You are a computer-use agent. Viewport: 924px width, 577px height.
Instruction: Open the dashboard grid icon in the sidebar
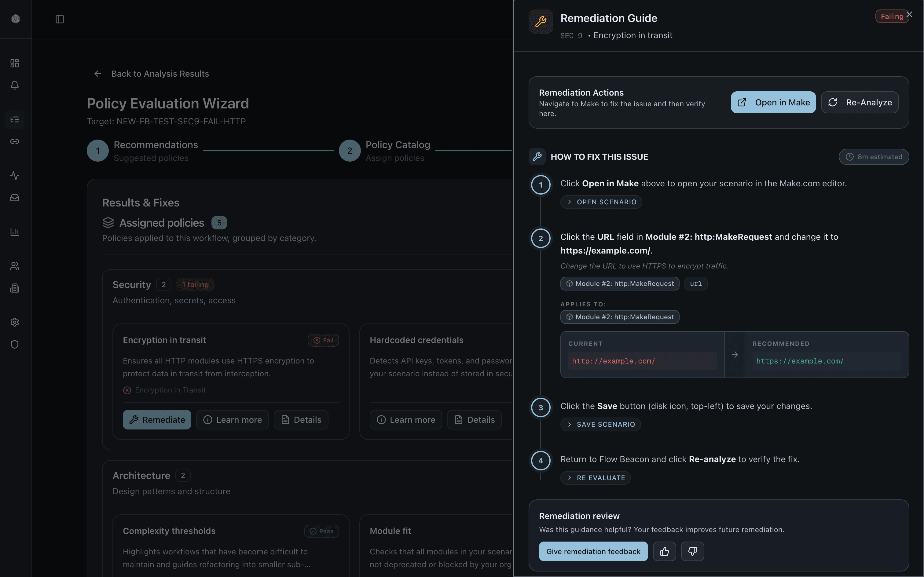[14, 63]
